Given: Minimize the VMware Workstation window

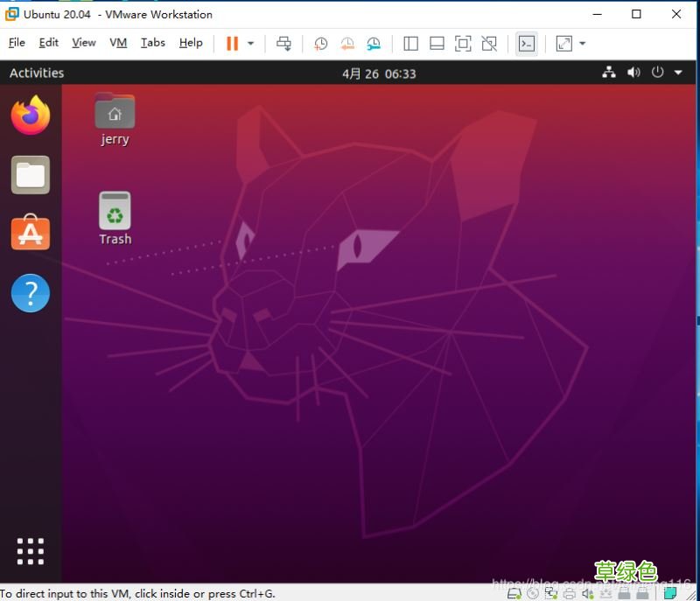Looking at the screenshot, I should point(598,14).
